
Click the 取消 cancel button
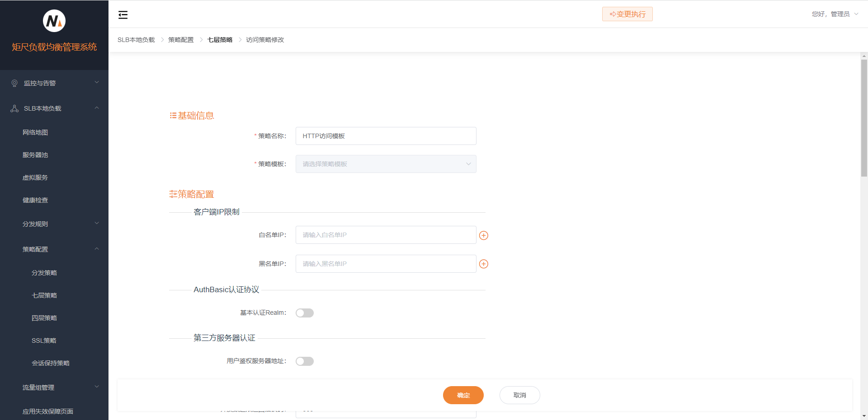click(x=520, y=395)
